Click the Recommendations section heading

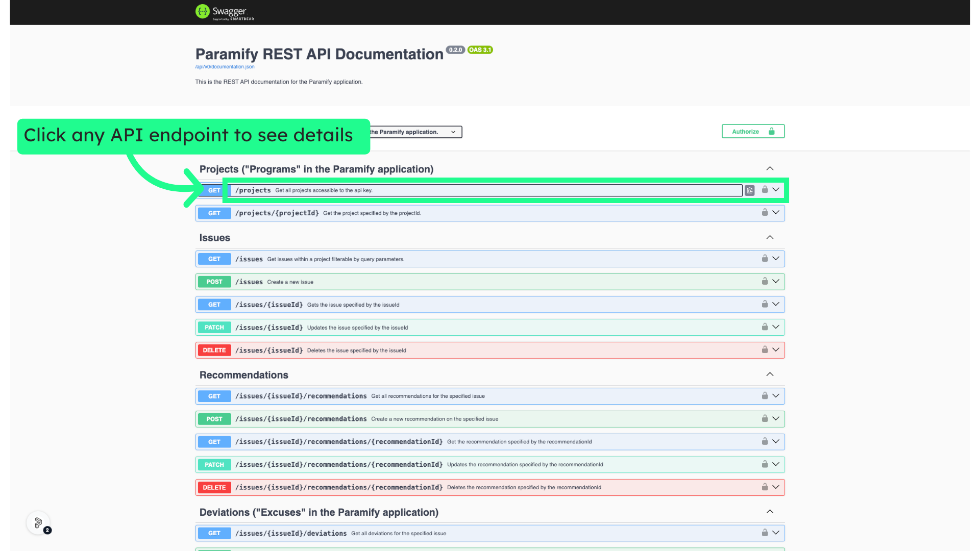(x=244, y=375)
